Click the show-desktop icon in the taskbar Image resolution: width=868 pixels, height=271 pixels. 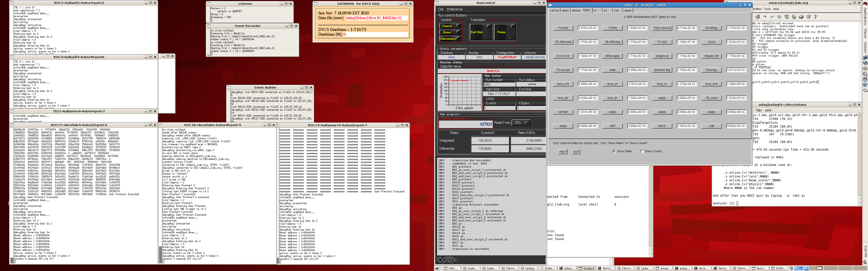click(x=437, y=268)
